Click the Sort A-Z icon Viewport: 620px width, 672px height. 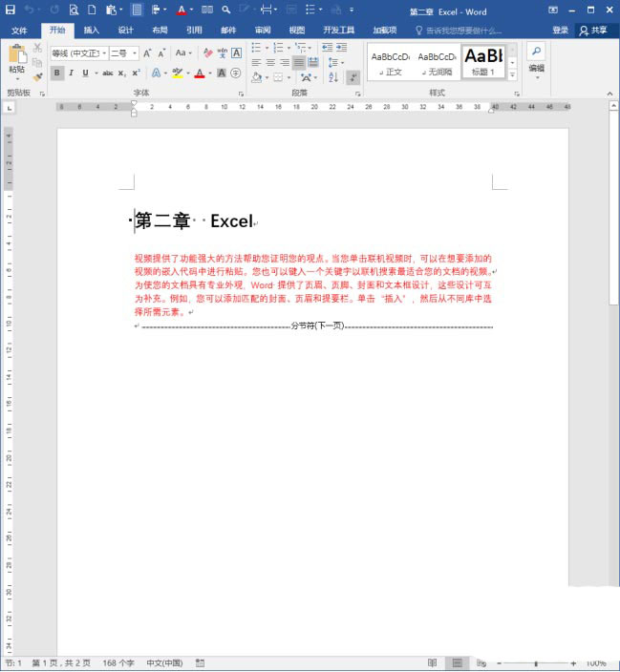[x=333, y=77]
